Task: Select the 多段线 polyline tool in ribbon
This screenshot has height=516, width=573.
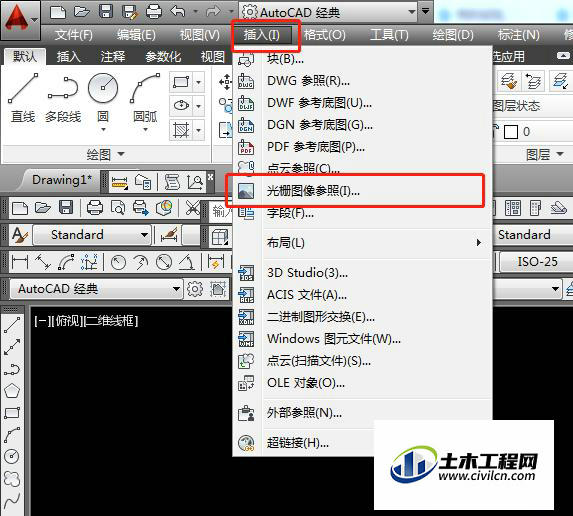Action: (63, 99)
